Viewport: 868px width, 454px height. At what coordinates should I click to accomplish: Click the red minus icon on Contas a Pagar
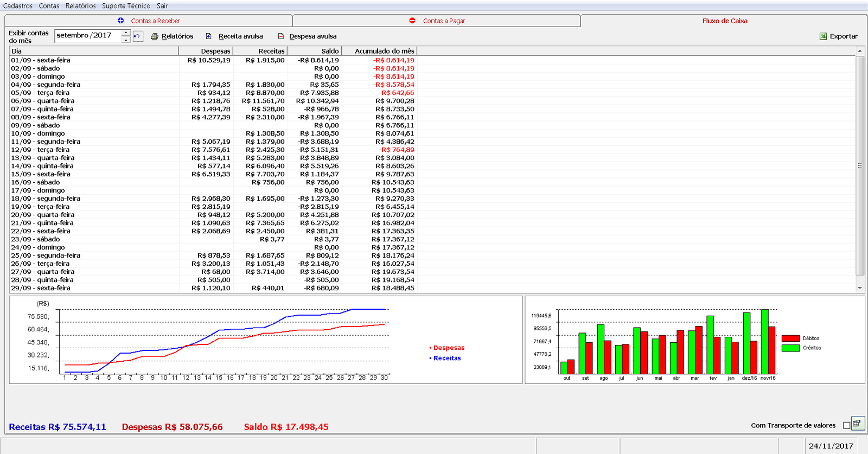click(x=412, y=21)
